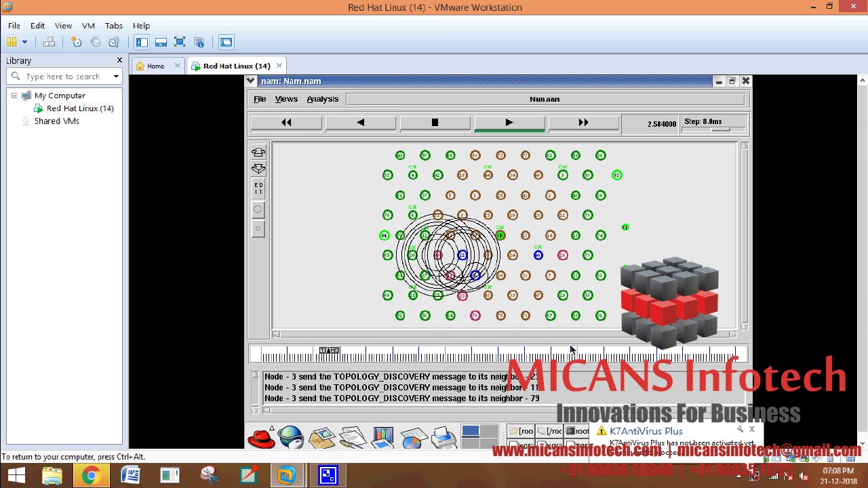Toggle the library sidebar view
This screenshot has height=488, width=868.
[x=142, y=42]
